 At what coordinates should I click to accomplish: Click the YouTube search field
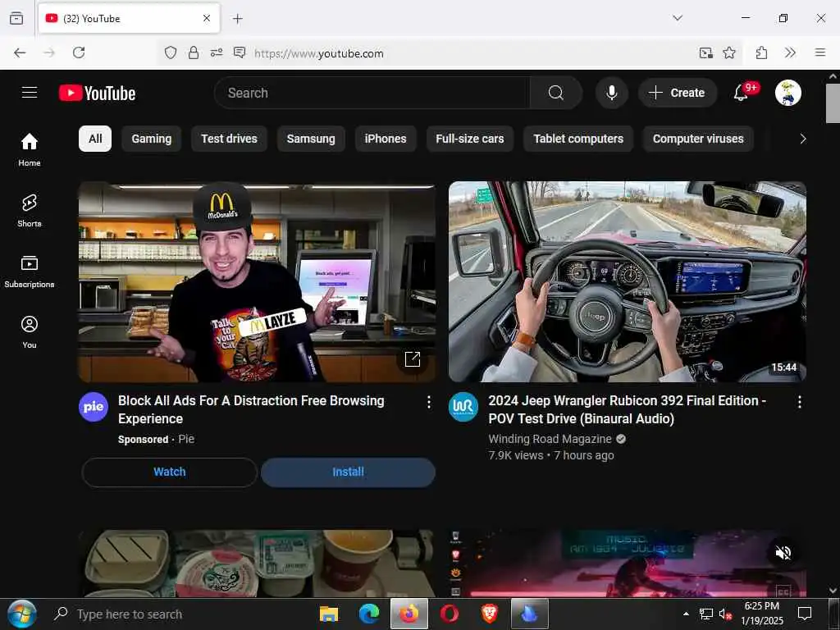click(372, 93)
